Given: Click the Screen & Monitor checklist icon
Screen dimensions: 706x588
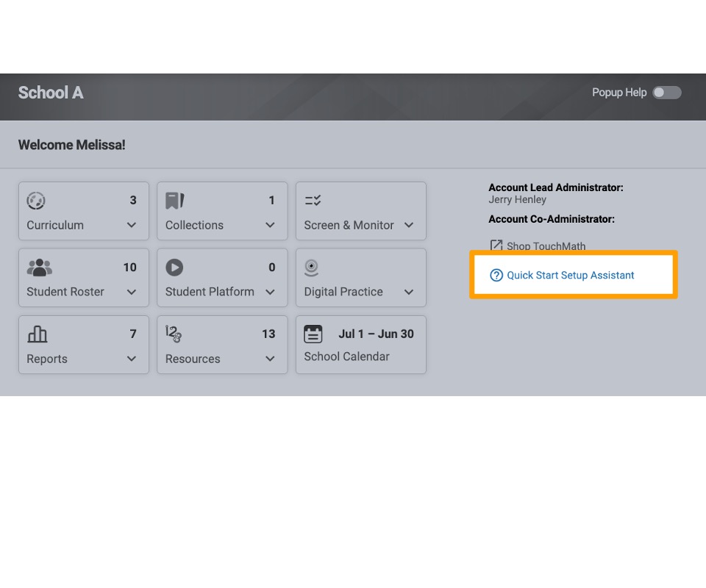Looking at the screenshot, I should click(x=313, y=201).
